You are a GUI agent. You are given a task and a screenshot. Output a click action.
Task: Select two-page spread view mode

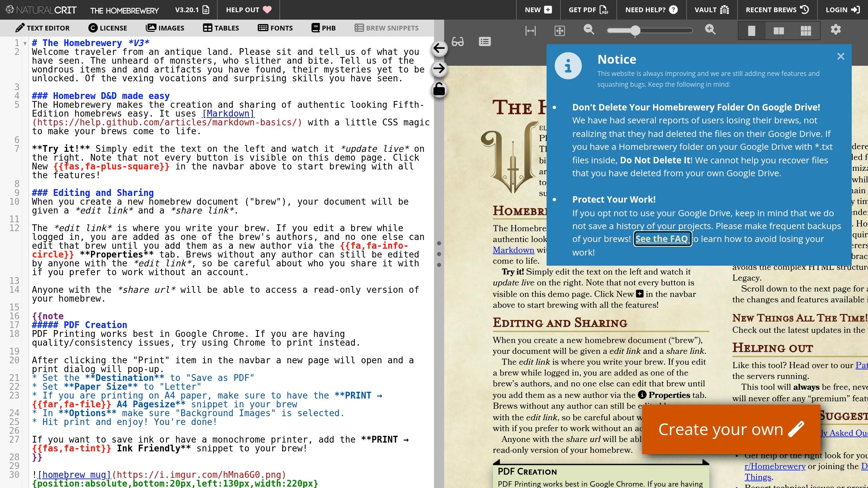pos(778,30)
